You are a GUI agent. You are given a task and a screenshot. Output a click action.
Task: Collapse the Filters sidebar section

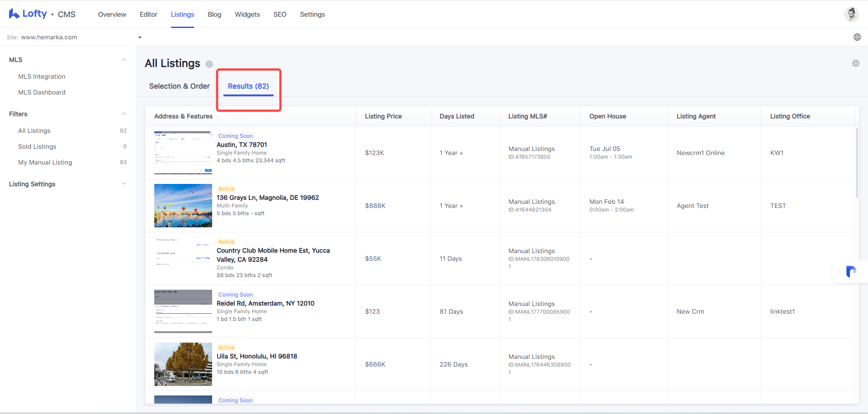point(124,114)
